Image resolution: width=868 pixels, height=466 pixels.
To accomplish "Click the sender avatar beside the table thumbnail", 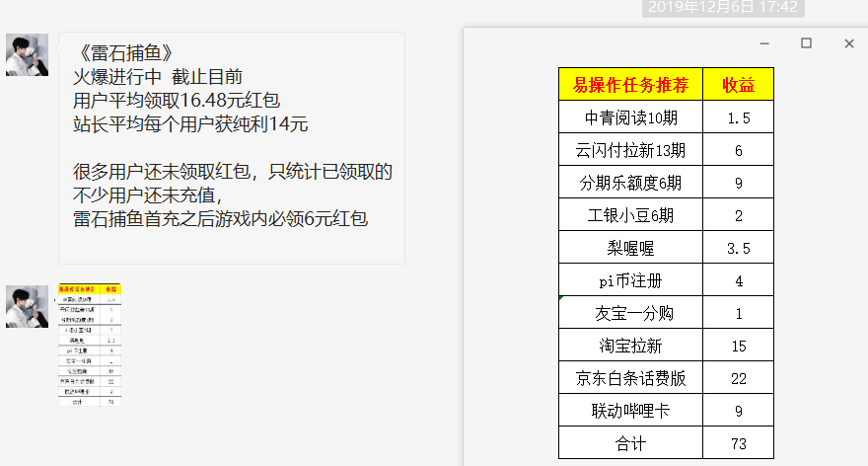I will click(28, 306).
